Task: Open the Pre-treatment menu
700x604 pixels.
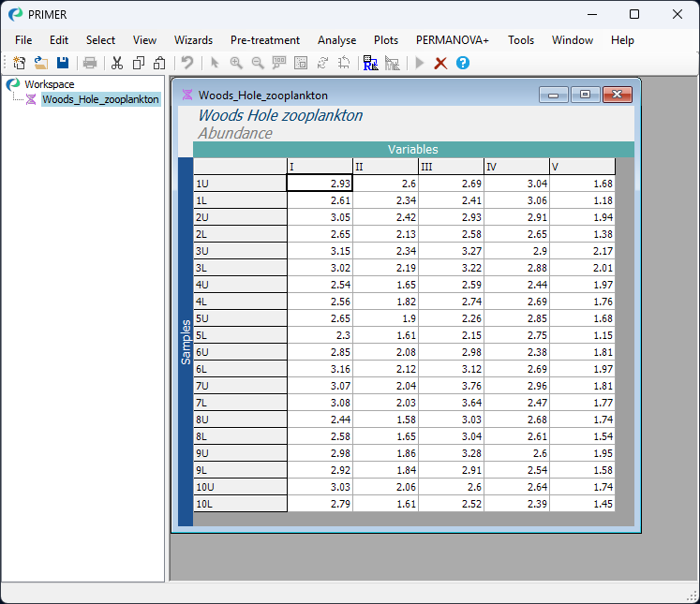Action: pos(265,40)
